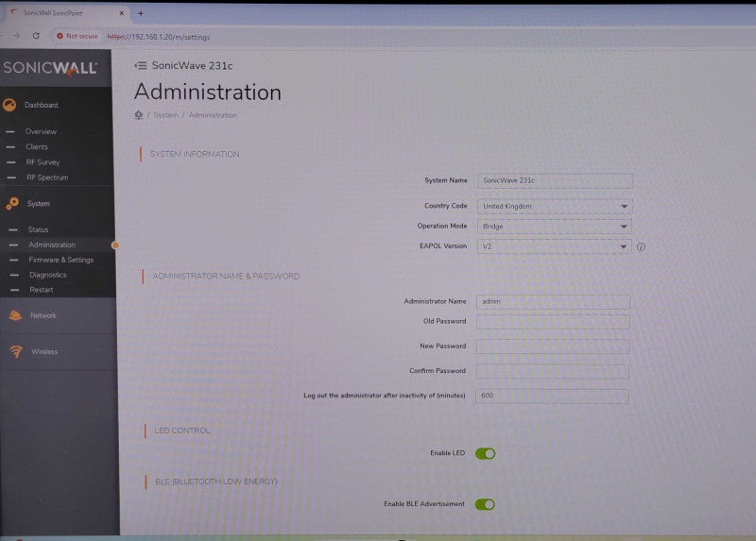Open Firmware & Settings page
This screenshot has width=756, height=541.
click(61, 260)
